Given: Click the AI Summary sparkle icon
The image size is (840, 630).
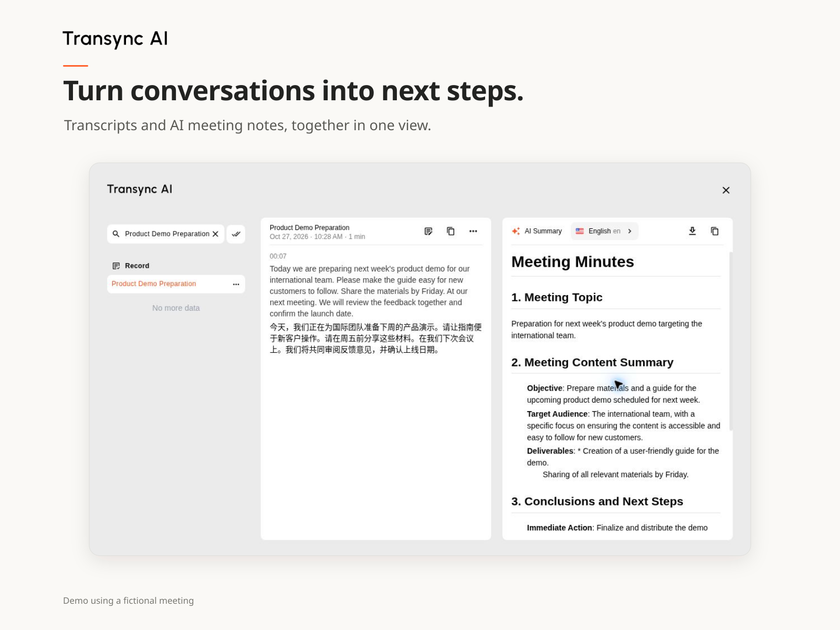Looking at the screenshot, I should point(516,232).
